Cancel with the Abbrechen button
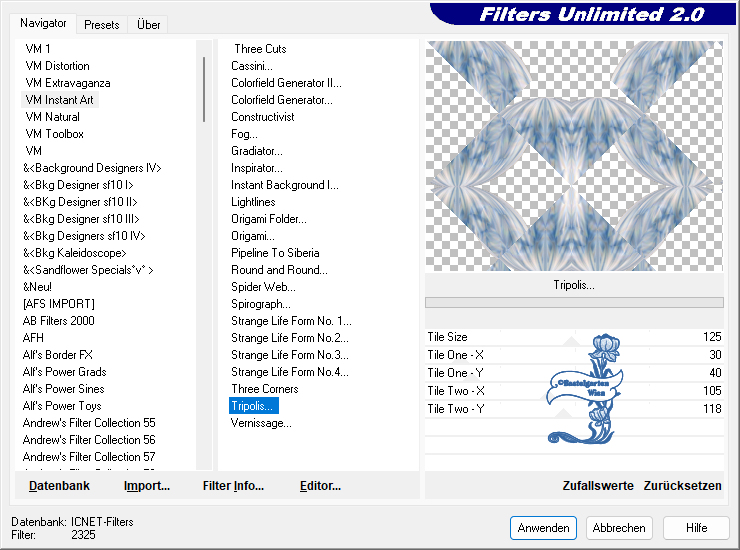This screenshot has height=550, width=740. [x=619, y=528]
